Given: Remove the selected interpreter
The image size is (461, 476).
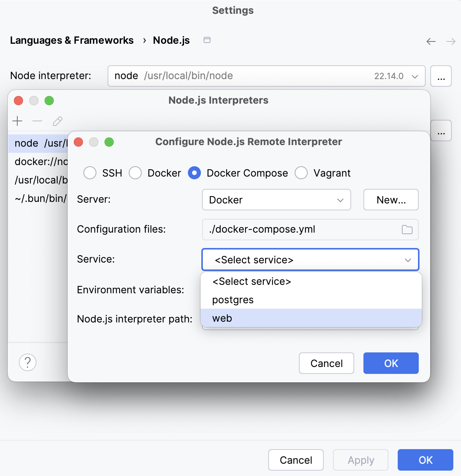Looking at the screenshot, I should pos(37,121).
